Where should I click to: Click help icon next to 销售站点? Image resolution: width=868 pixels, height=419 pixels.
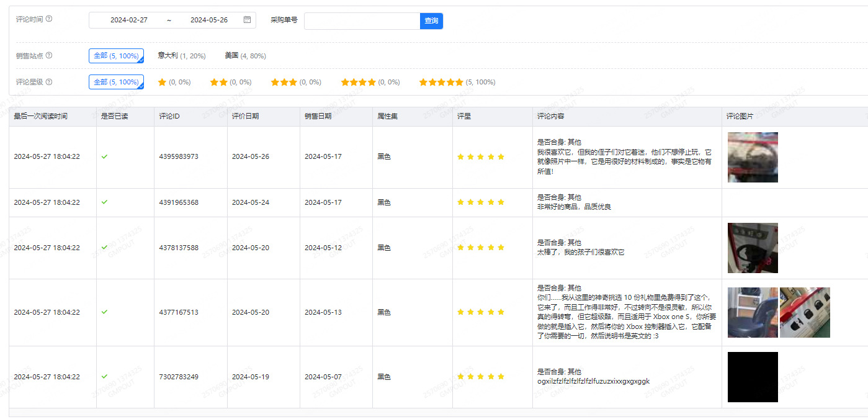click(49, 55)
